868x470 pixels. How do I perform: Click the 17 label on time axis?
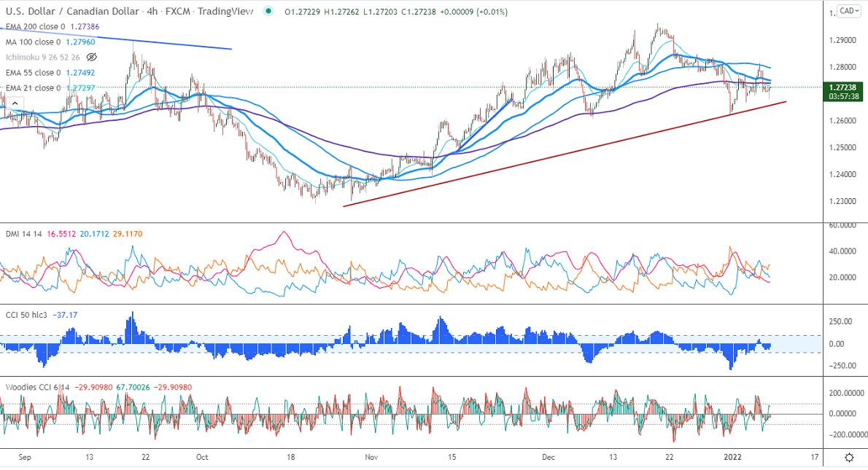pyautogui.click(x=815, y=458)
